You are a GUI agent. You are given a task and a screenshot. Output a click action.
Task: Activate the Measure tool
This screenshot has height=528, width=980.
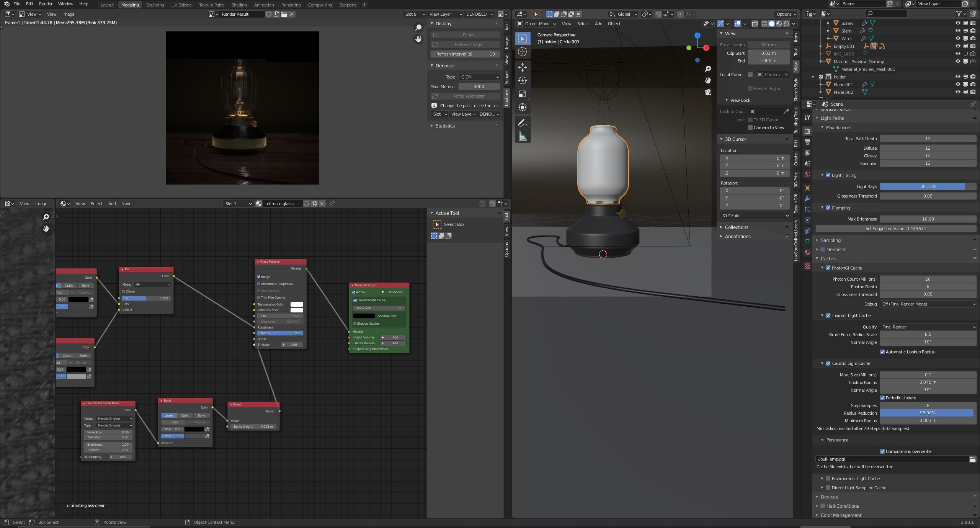pyautogui.click(x=523, y=137)
